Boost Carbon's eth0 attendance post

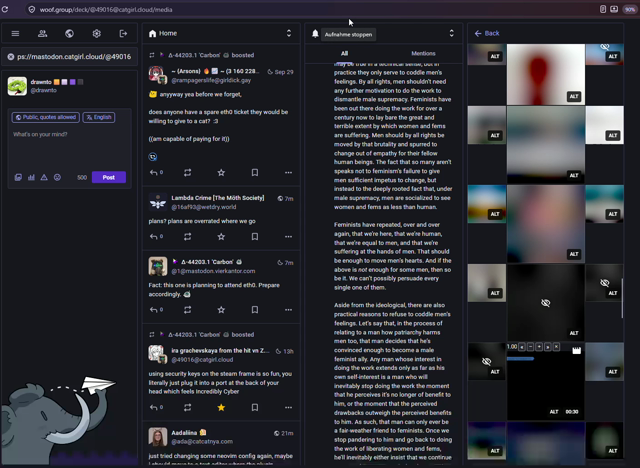tap(187, 310)
